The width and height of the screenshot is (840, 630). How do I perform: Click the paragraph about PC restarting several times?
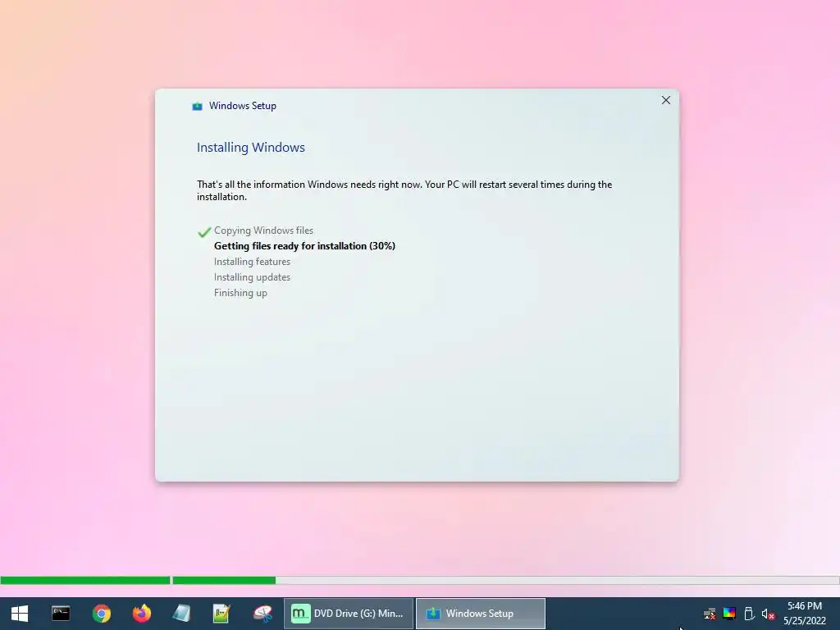[404, 190]
